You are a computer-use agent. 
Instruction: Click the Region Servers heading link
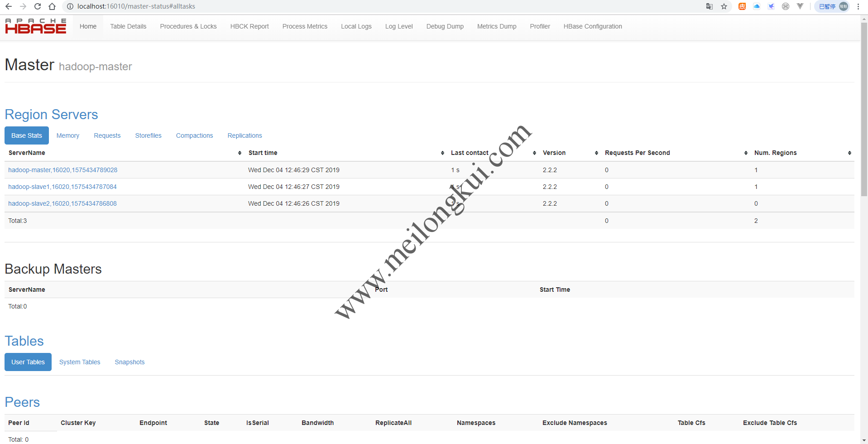tap(51, 115)
